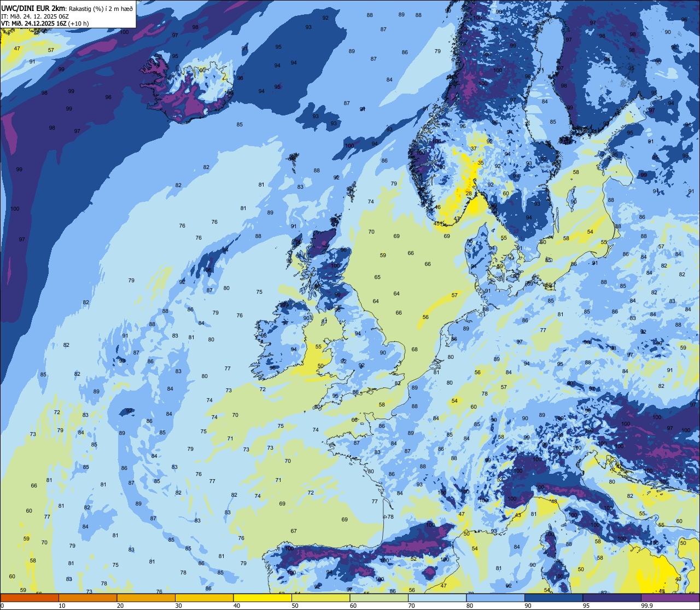The height and width of the screenshot is (610, 700).
Task: Click the legend tick label 40
Action: coord(237,606)
